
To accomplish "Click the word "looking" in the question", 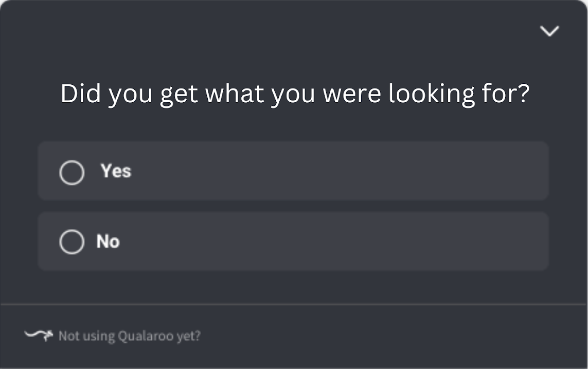I will [432, 95].
